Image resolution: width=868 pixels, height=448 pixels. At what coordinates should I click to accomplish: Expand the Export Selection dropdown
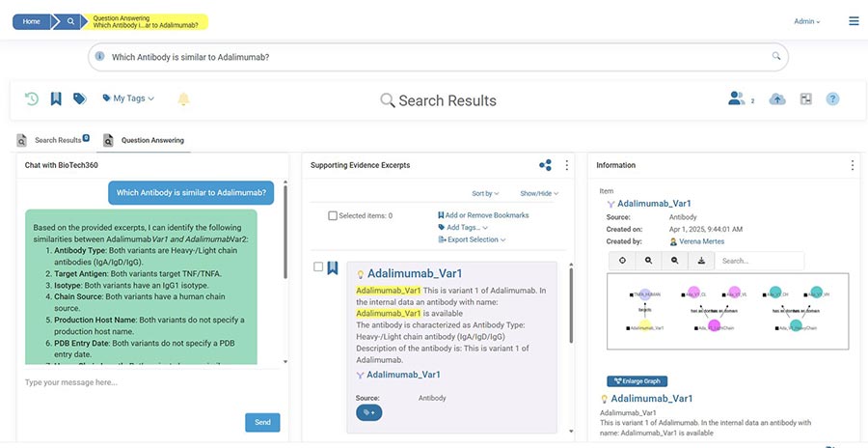[x=473, y=239]
